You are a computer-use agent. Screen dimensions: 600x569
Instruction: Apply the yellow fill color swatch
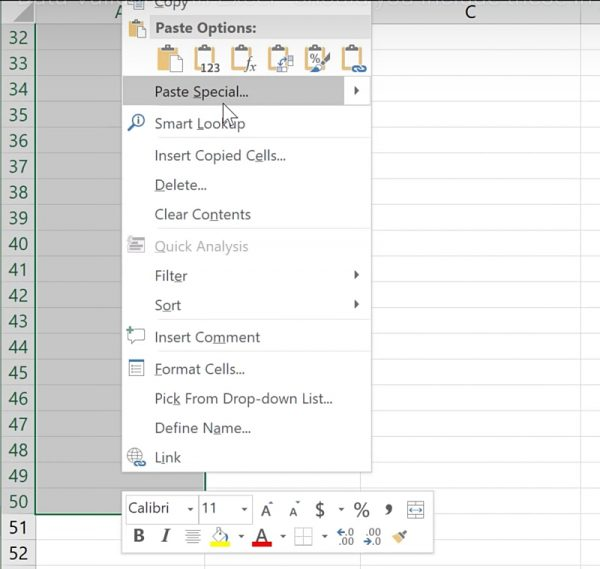click(x=220, y=538)
